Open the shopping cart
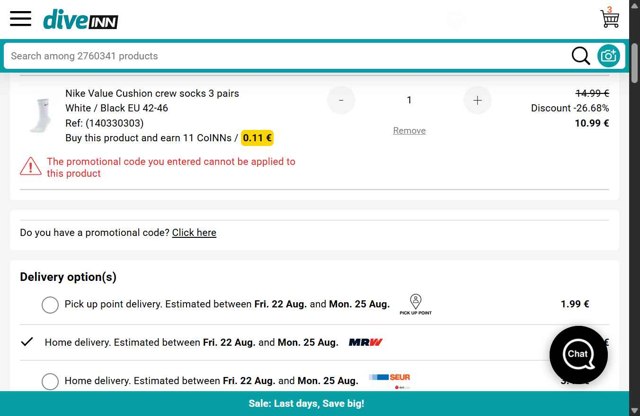The image size is (640, 416). coord(609,18)
